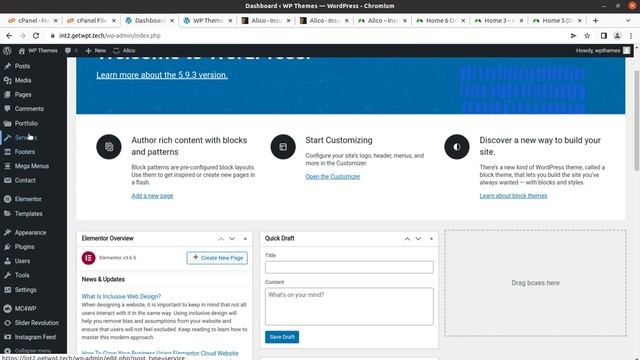Click Add a new page link

pyautogui.click(x=152, y=196)
